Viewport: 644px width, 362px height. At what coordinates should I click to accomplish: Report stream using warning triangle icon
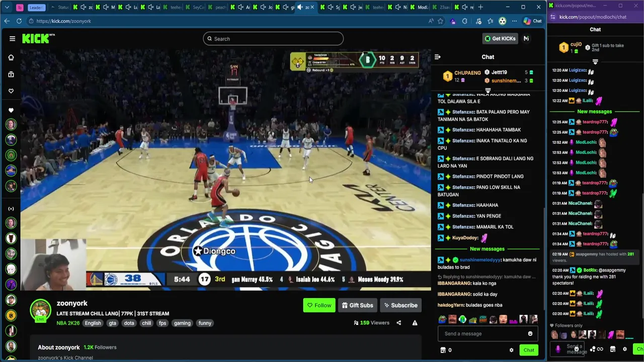point(415,323)
